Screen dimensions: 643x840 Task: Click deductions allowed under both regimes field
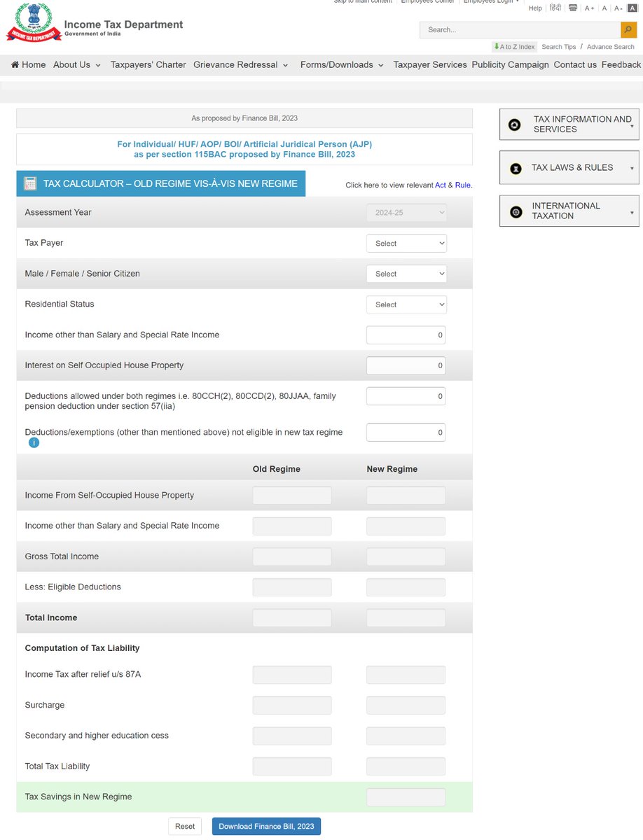tap(406, 396)
